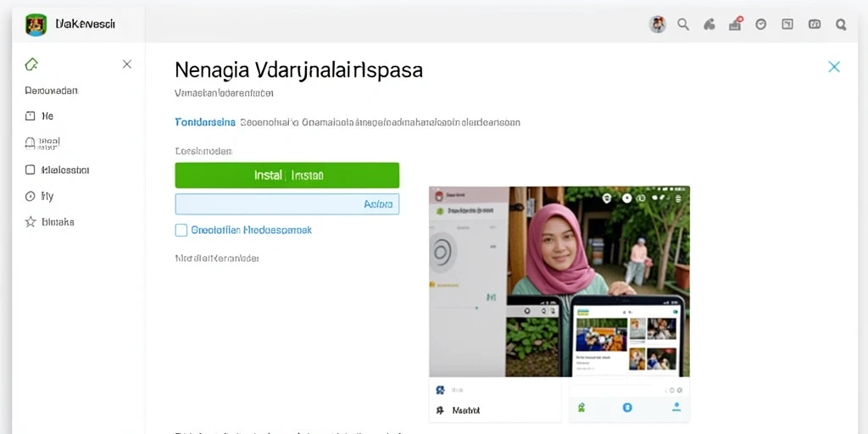Screen dimensions: 868x434
Task: Click the green Install button
Action: [x=287, y=175]
